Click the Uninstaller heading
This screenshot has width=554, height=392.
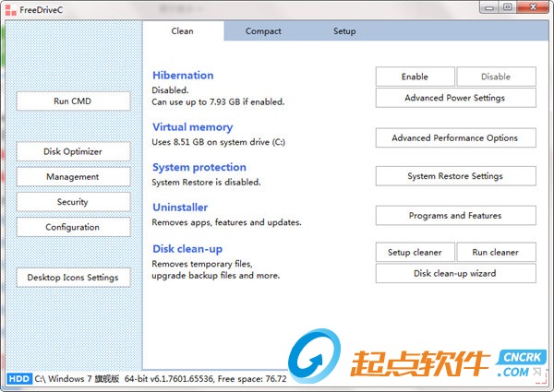tap(180, 208)
